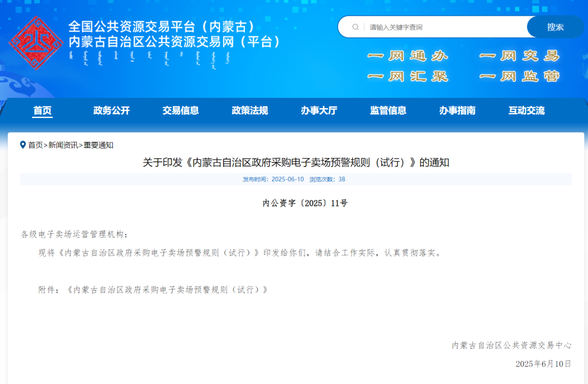Click the location pin icon in breadcrumb
The width and height of the screenshot is (588, 384).
pyautogui.click(x=23, y=145)
